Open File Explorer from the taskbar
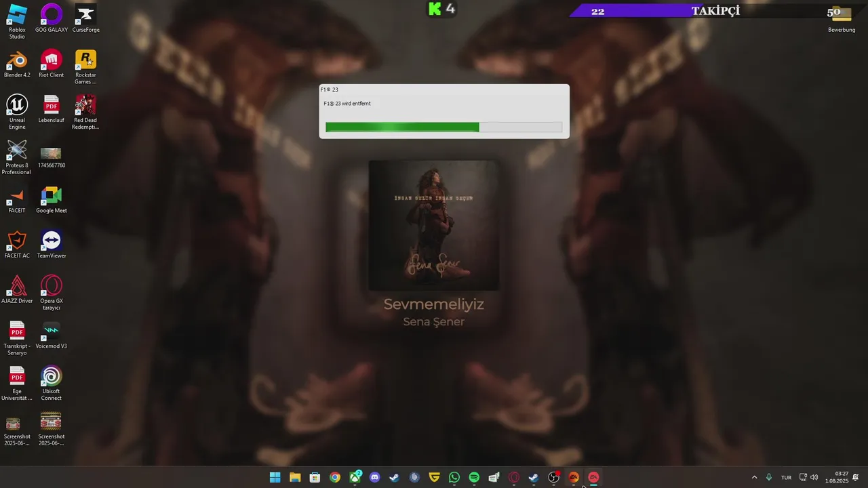868x488 pixels. 295,477
